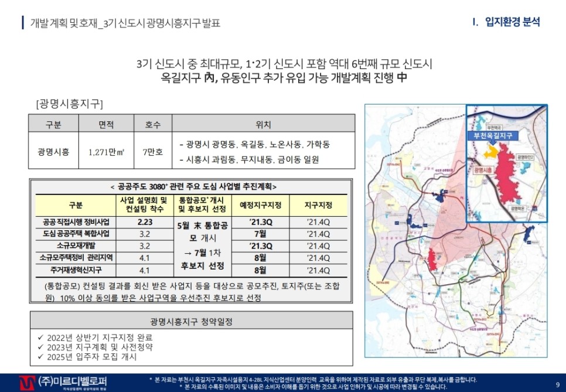This screenshot has height=392, width=566.
Task: Select the 7만호 household count cell
Action: 153,152
